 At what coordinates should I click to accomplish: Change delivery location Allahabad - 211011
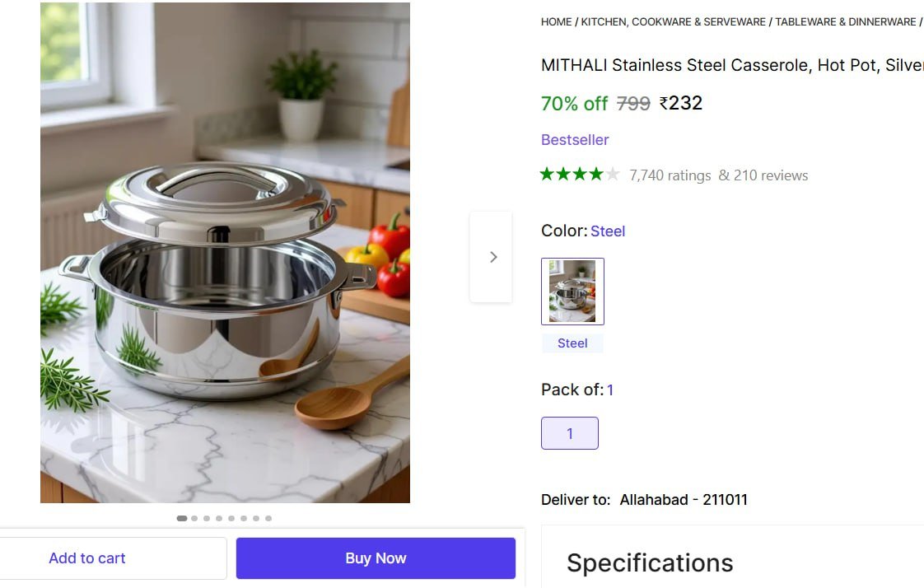(684, 500)
